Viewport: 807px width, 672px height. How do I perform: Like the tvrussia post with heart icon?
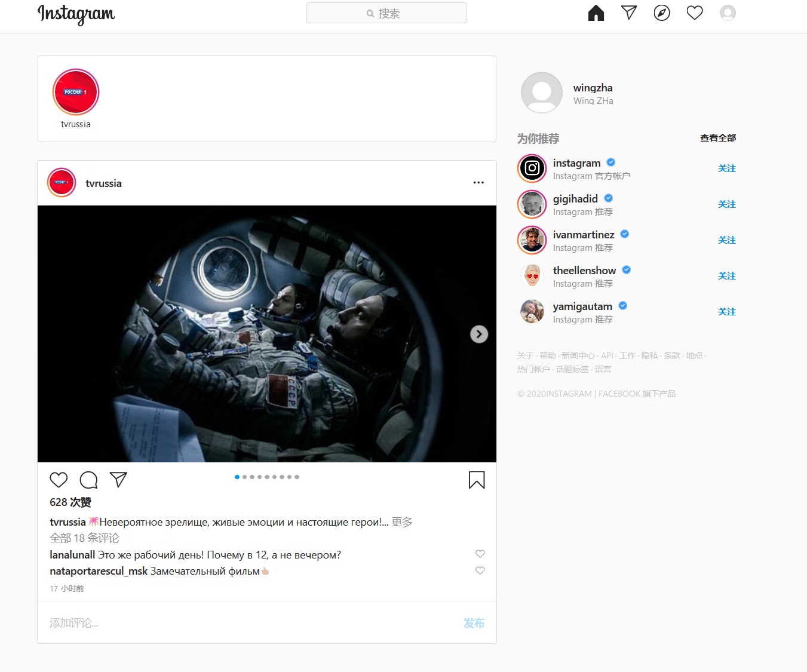[x=59, y=480]
